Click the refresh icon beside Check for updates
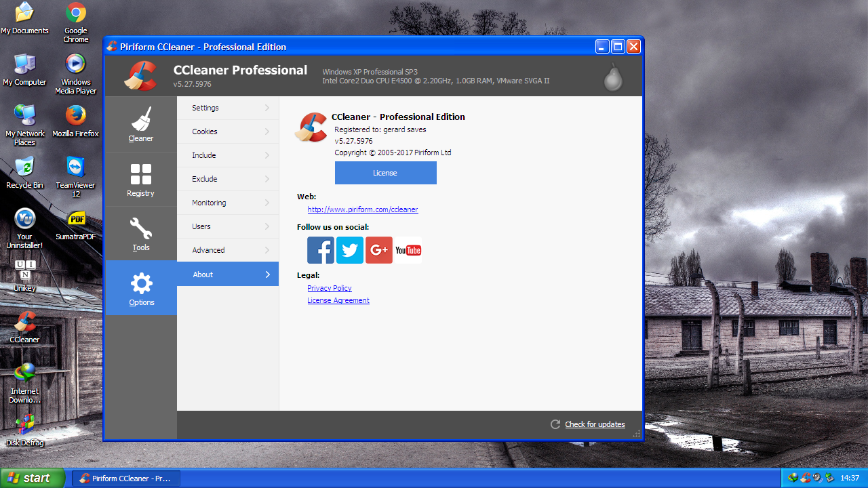This screenshot has height=488, width=868. click(x=555, y=424)
